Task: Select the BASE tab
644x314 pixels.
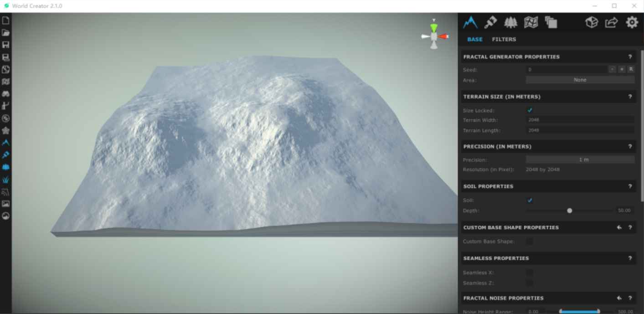Action: tap(474, 39)
